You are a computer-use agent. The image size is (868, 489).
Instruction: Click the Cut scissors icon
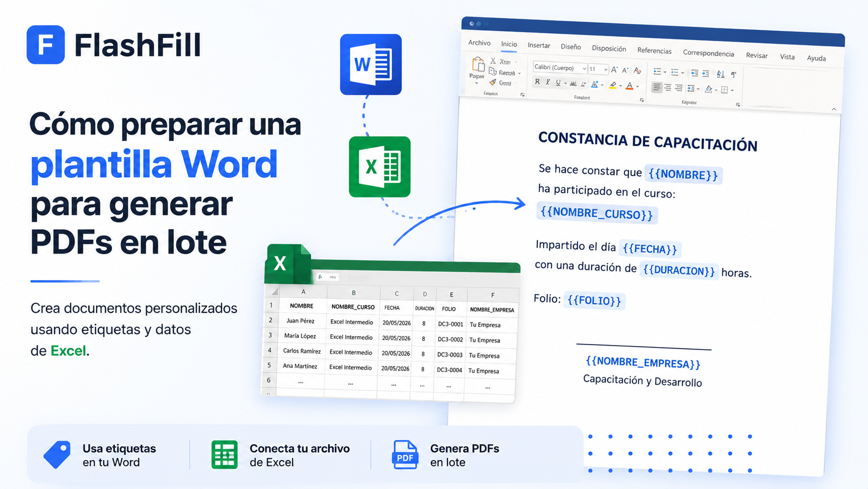493,61
